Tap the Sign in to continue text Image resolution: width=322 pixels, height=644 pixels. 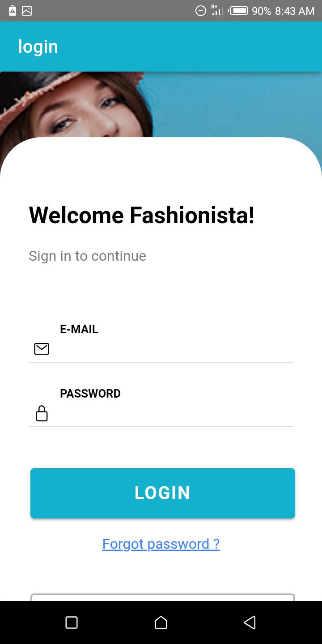click(x=88, y=256)
